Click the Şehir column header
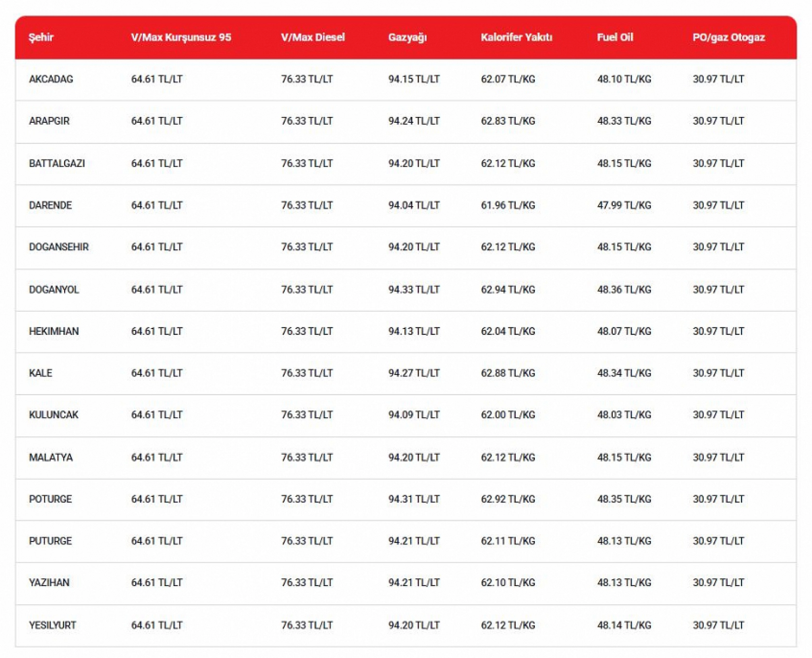Viewport: 812px width, 658px height. [41, 37]
